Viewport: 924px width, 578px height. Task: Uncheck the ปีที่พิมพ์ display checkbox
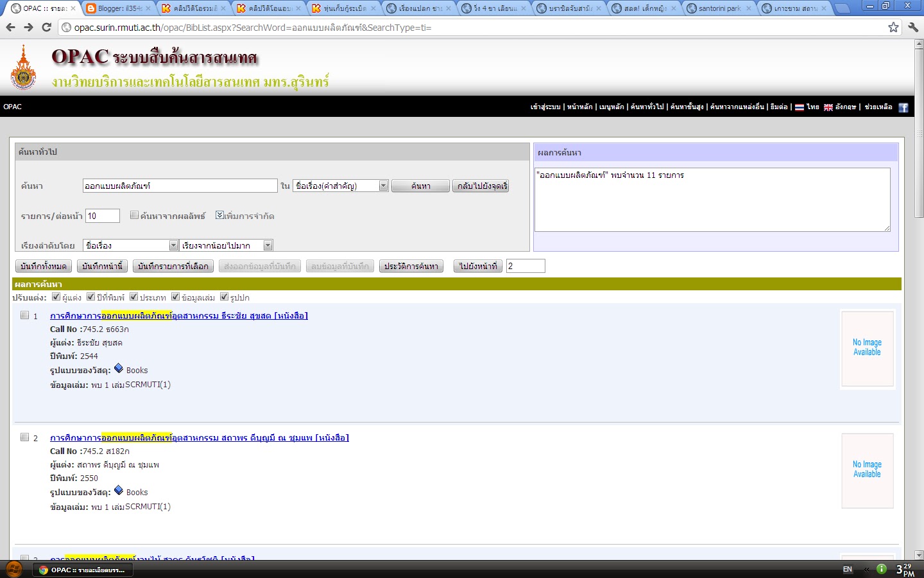(x=90, y=297)
